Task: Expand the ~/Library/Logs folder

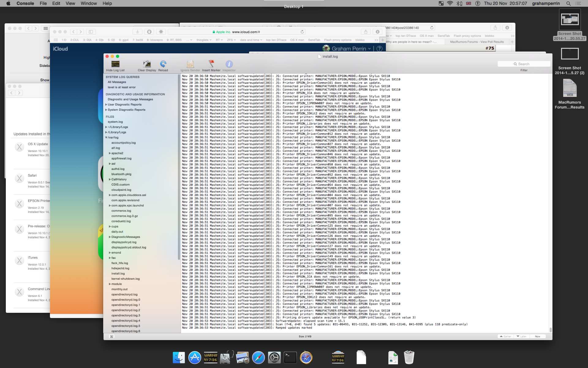Action: coord(106,127)
